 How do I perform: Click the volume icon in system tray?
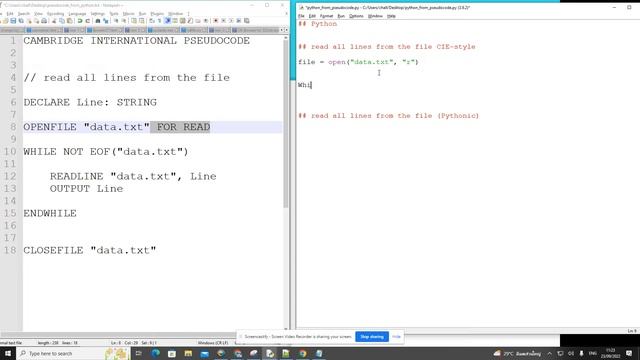point(571,353)
